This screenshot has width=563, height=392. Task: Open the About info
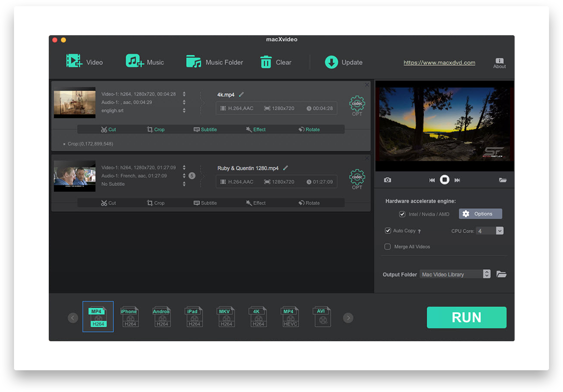click(x=499, y=63)
